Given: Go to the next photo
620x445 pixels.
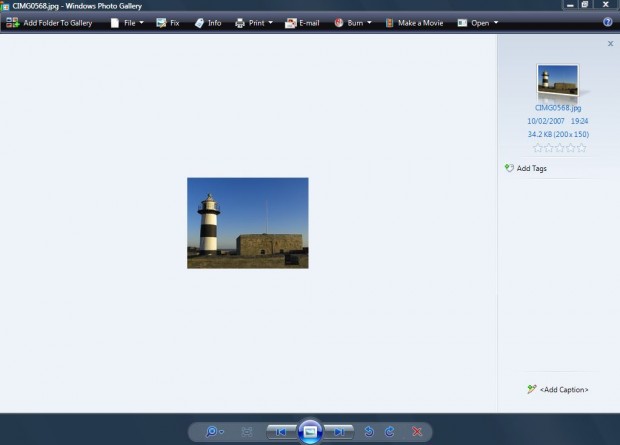Looking at the screenshot, I should 338,432.
